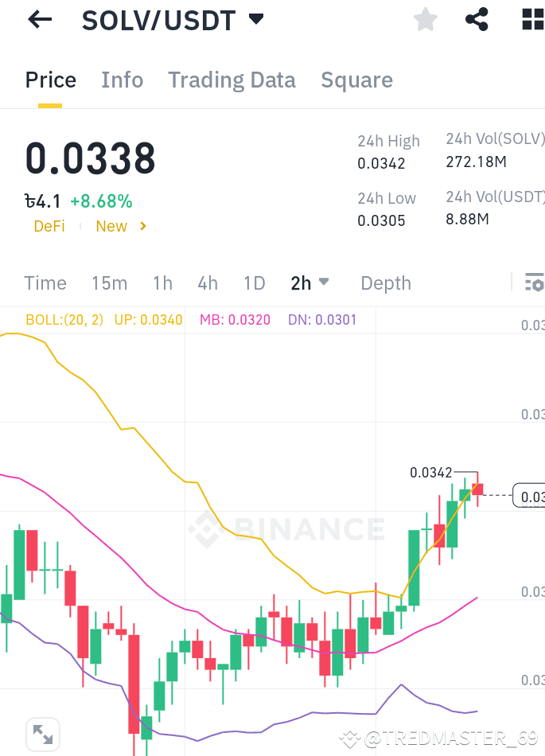
Task: Open the Depth view
Action: tap(385, 283)
